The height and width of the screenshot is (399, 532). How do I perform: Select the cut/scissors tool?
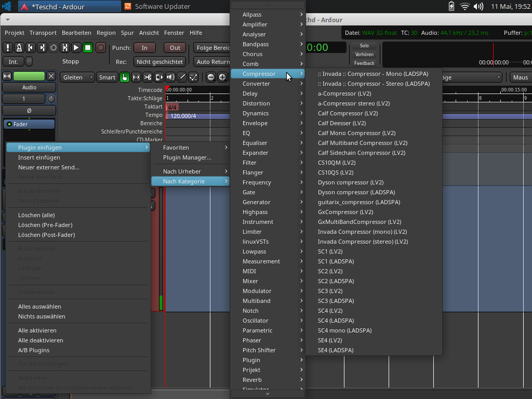pyautogui.click(x=148, y=77)
